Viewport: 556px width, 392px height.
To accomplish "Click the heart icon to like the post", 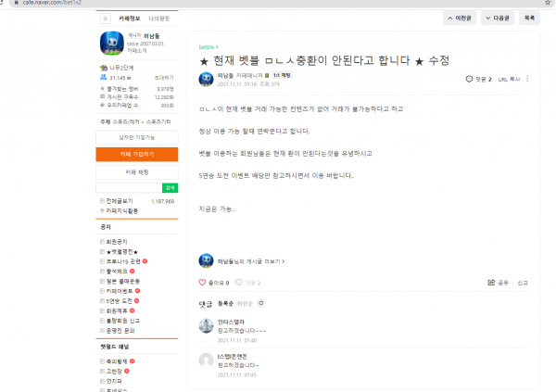I will click(x=202, y=283).
